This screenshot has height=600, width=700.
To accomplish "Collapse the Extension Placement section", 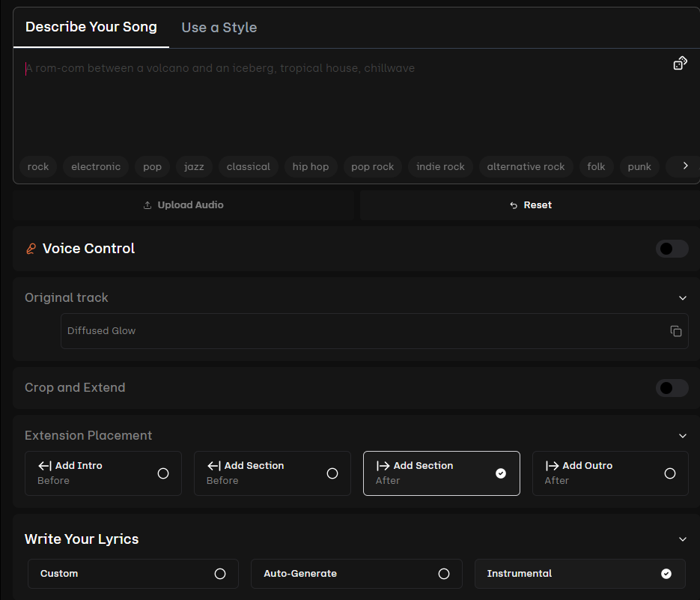I will point(682,436).
